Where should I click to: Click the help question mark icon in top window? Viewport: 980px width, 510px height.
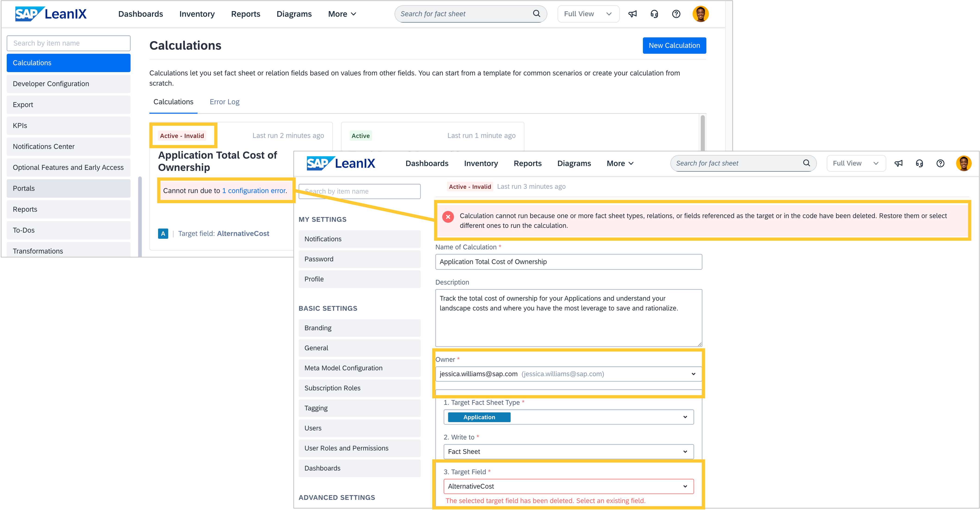(676, 14)
